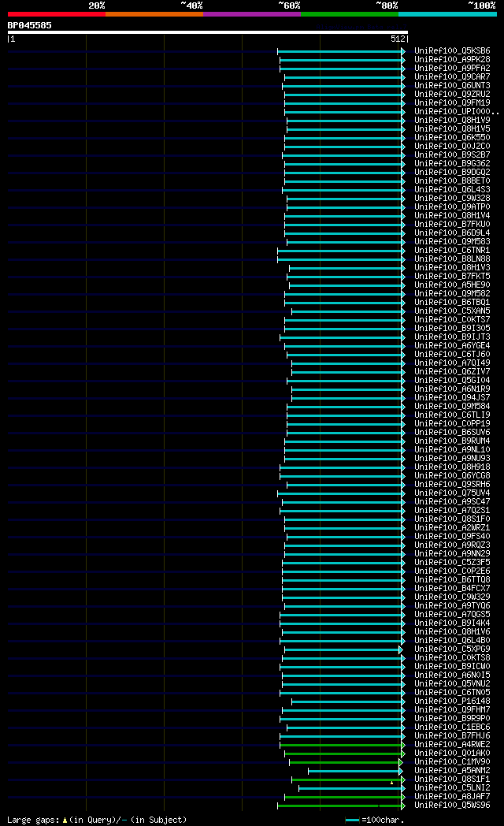This screenshot has width=504, height=826.
Task: Click the Large gaps legend text
Action: pos(97,820)
